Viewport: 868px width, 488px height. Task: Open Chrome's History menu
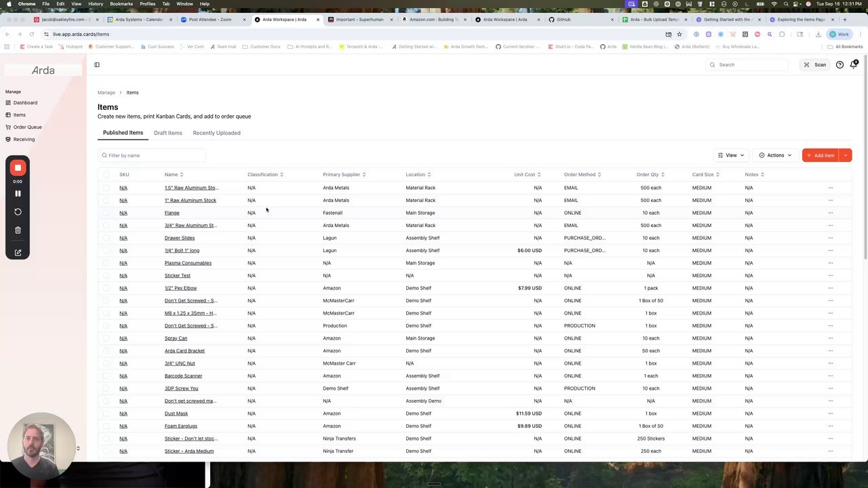click(96, 4)
